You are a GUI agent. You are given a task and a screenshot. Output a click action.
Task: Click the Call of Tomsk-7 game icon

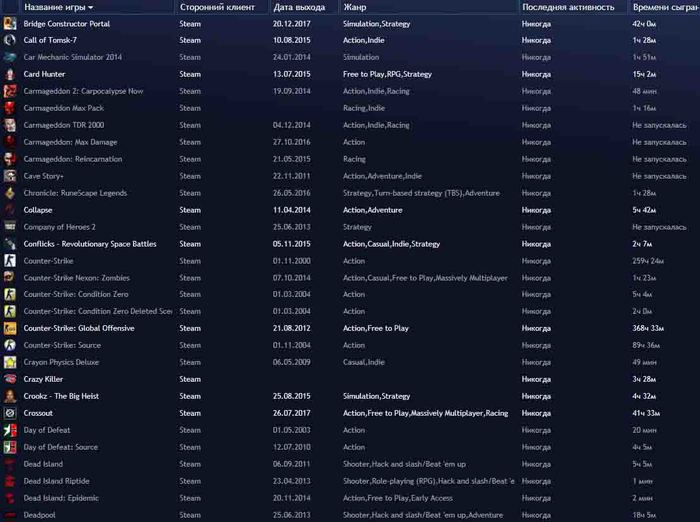point(10,40)
